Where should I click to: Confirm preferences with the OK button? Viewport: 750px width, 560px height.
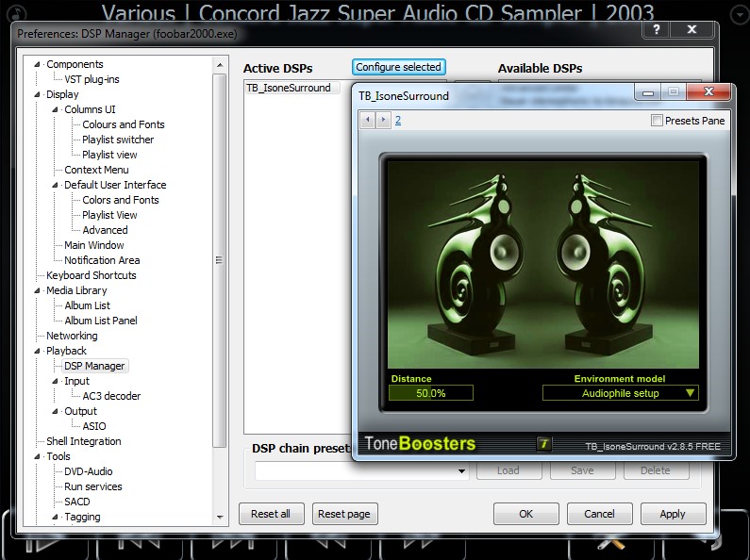coord(526,514)
